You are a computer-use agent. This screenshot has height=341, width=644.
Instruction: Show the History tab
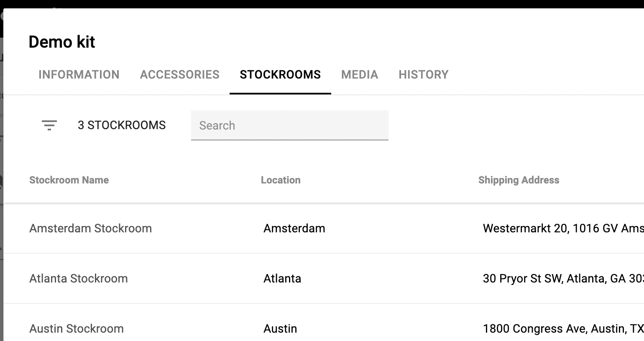pos(423,75)
